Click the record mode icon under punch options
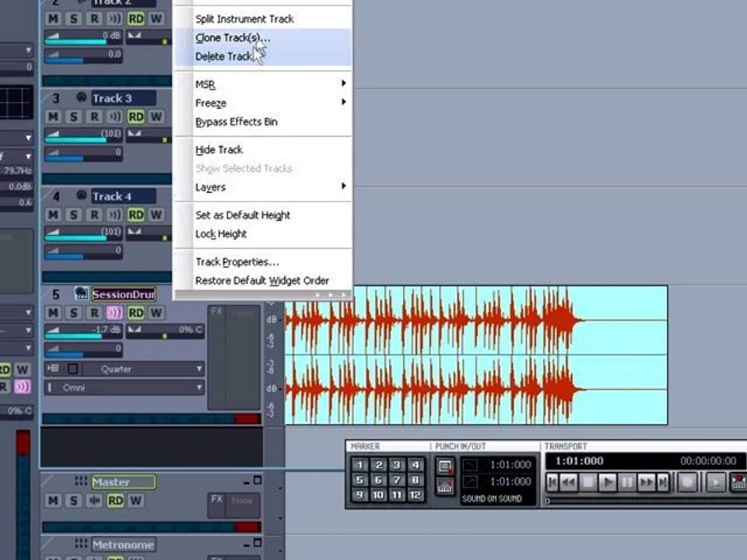This screenshot has height=560, width=747. click(444, 485)
